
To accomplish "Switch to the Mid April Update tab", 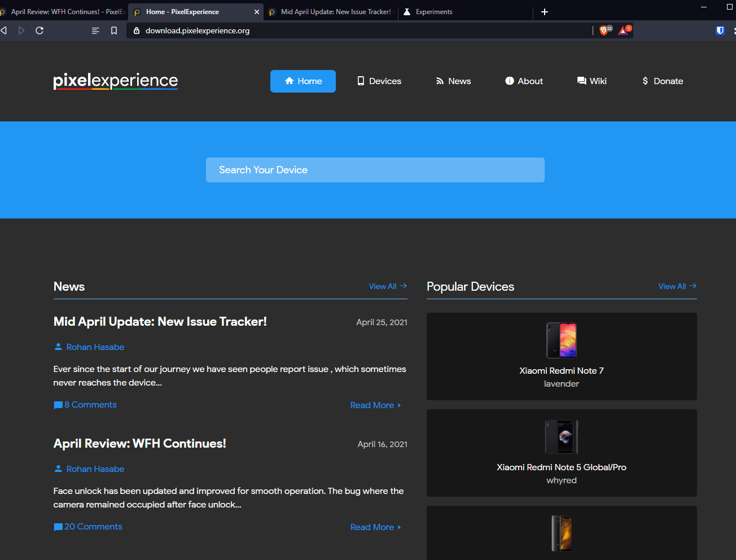I will (330, 11).
